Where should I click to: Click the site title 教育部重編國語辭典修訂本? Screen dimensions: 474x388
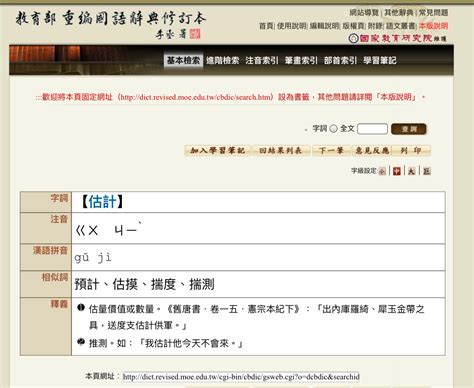pyautogui.click(x=111, y=18)
